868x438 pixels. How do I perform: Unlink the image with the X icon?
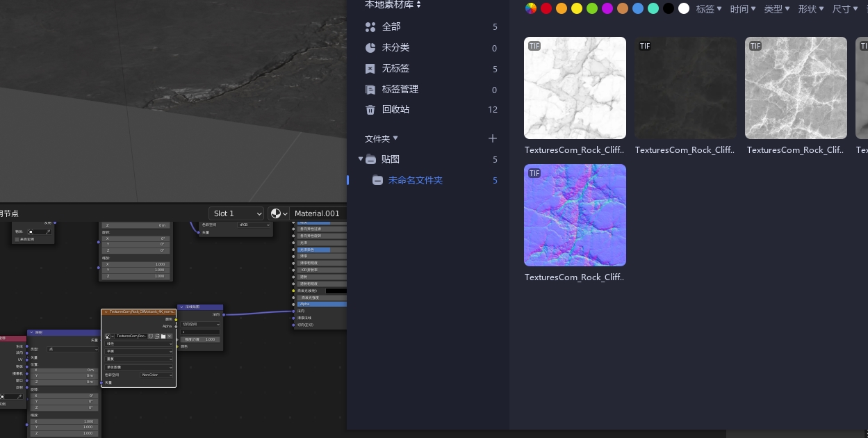pyautogui.click(x=170, y=336)
